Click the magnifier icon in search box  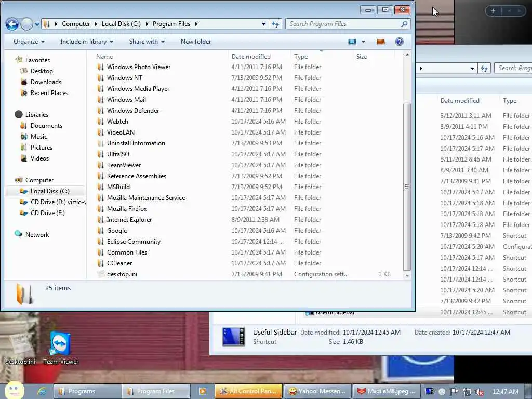[x=404, y=24]
